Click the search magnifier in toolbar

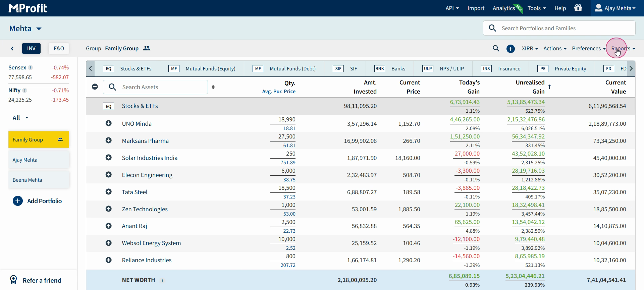point(496,48)
